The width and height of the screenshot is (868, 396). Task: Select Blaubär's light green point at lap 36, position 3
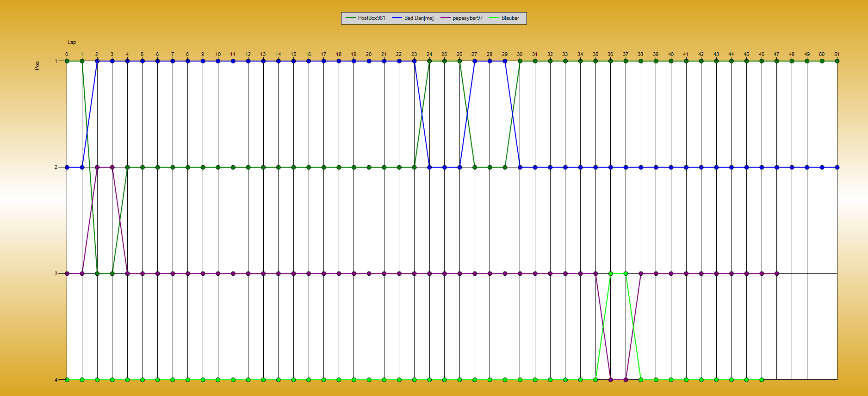tap(611, 273)
